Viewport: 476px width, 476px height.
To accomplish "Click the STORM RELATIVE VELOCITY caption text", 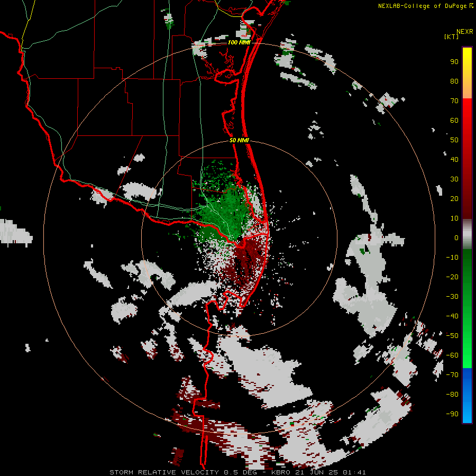I will coord(164,472).
